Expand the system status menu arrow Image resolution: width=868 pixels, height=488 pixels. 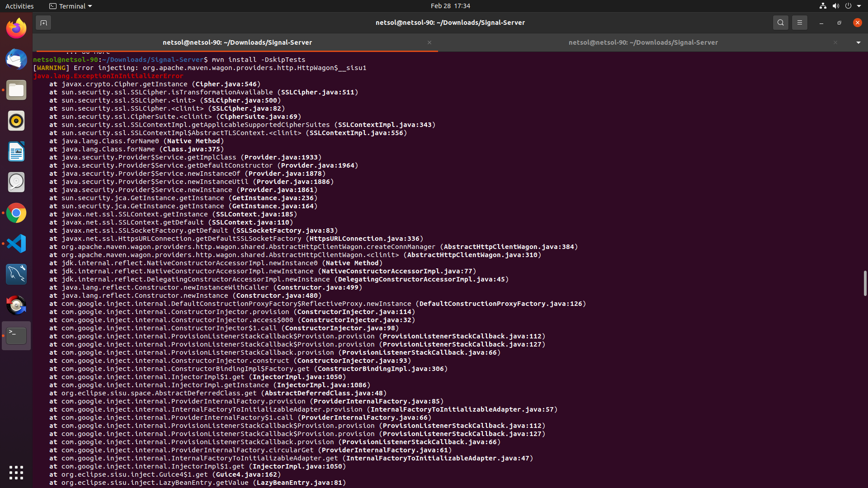click(x=859, y=6)
